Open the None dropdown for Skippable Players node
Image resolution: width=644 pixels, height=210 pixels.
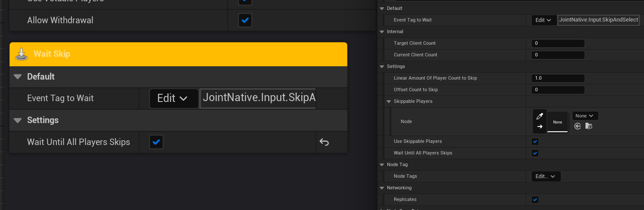click(x=585, y=116)
